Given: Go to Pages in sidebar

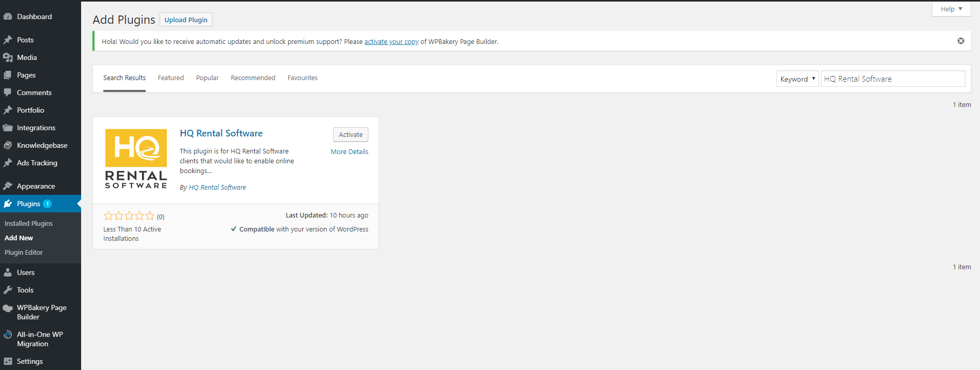Looking at the screenshot, I should 26,75.
